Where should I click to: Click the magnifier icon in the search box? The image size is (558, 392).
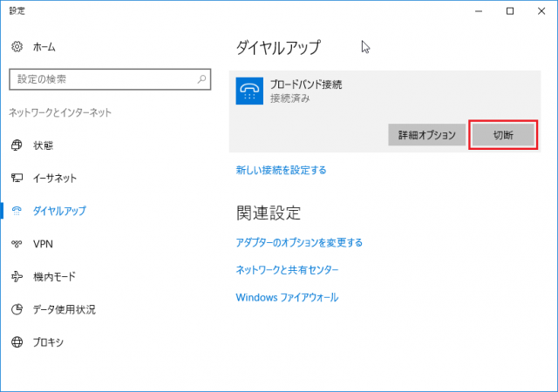point(201,79)
